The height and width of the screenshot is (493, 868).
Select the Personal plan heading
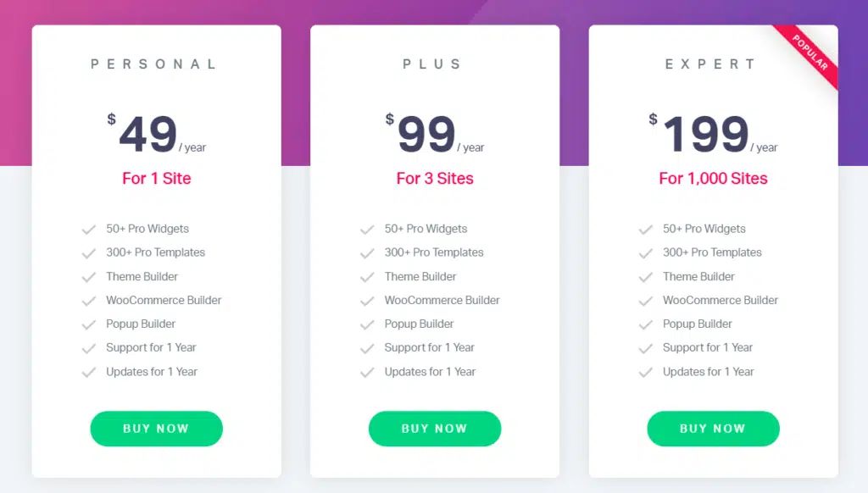pyautogui.click(x=154, y=64)
